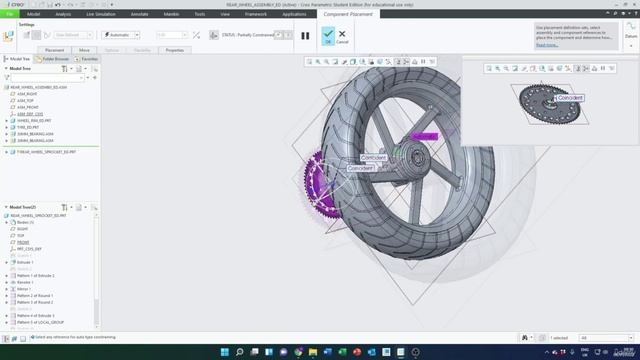Click the large Pause button in the ribbon

click(x=305, y=36)
